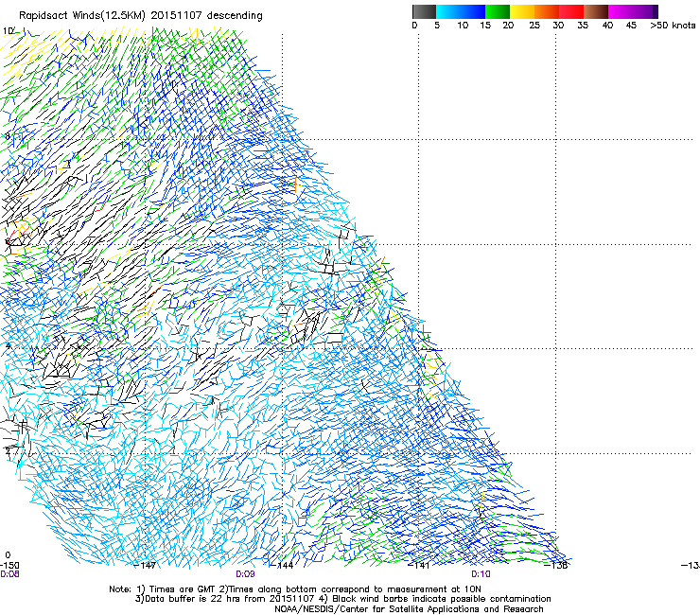Viewport: 700px width, 615px height.
Task: Click the '35' tick label under the color bar
Action: (583, 26)
